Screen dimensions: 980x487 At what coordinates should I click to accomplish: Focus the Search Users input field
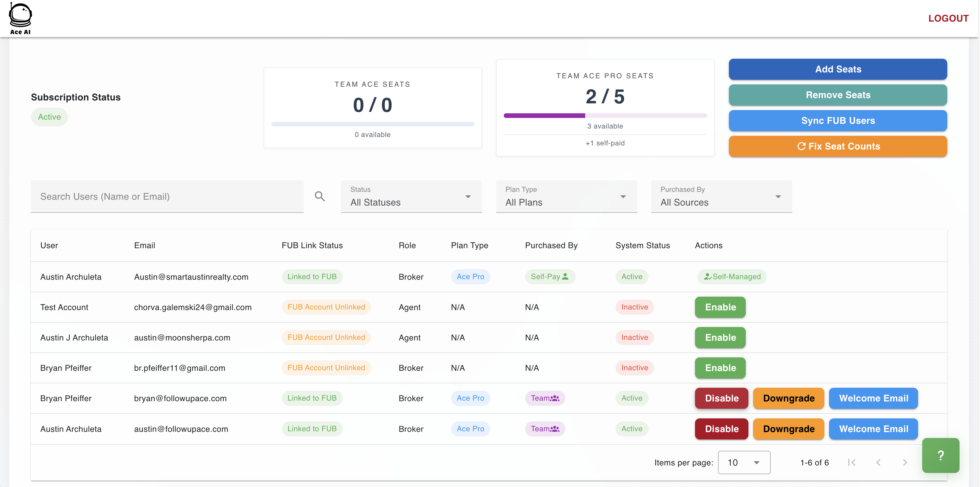[x=167, y=197]
